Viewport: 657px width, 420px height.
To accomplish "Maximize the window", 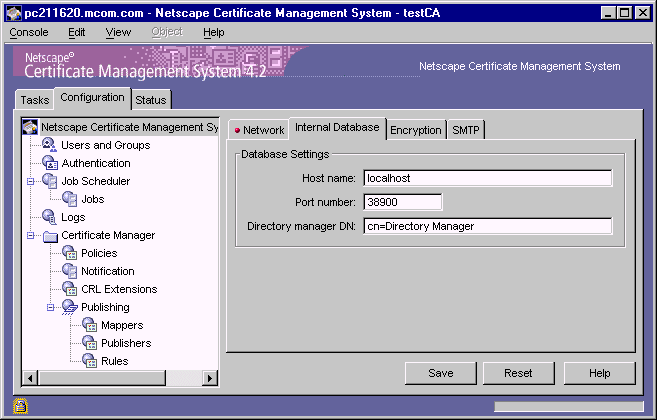I will [x=625, y=13].
